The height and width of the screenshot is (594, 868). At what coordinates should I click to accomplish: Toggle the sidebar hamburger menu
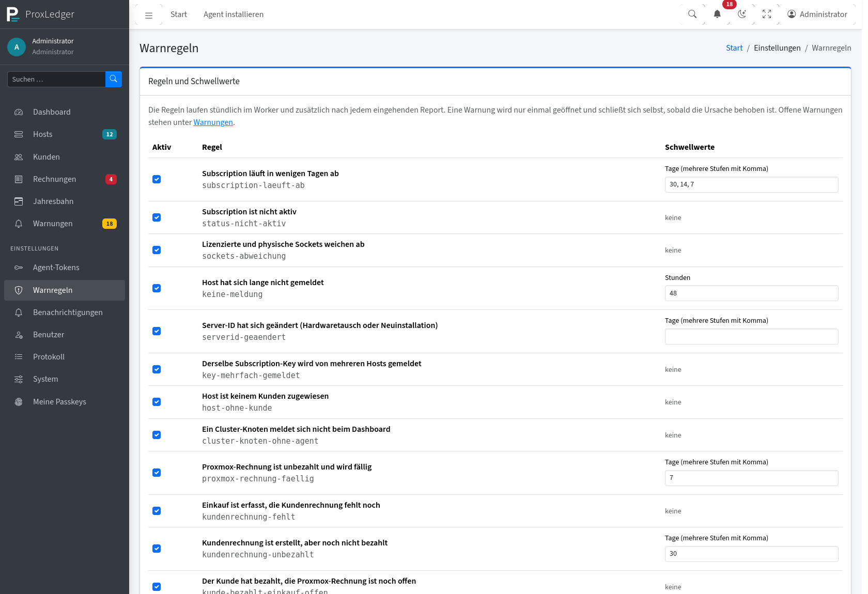[149, 15]
